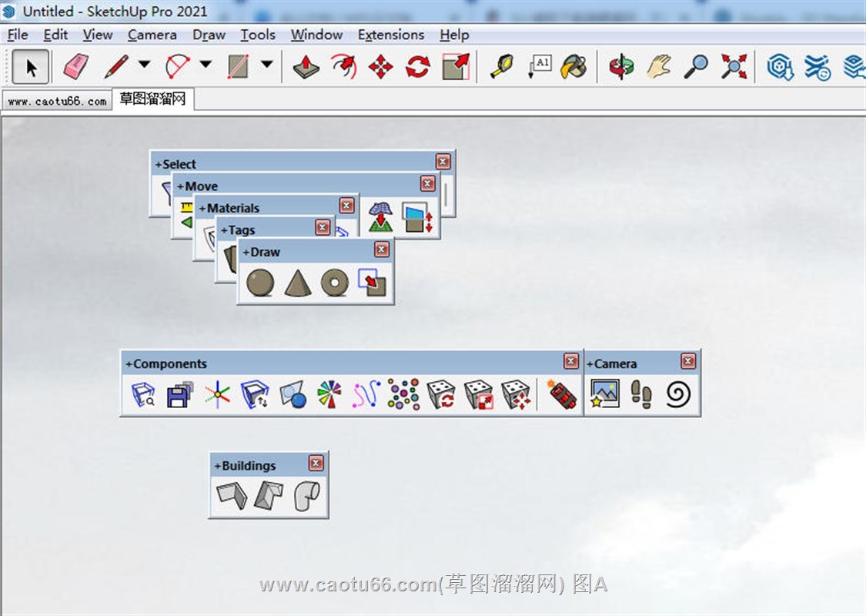
Task: Click the spiral icon in +Camera
Action: 678,394
